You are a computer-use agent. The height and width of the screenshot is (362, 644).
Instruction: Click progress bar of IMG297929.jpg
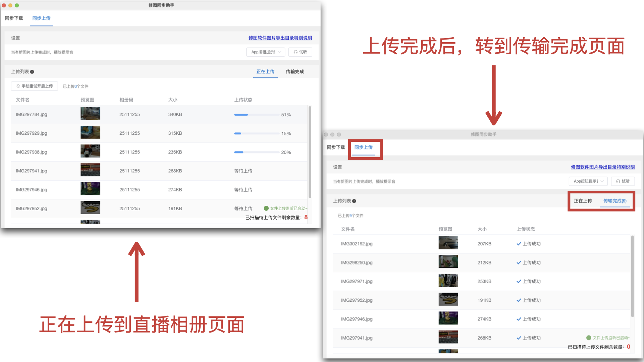257,133
